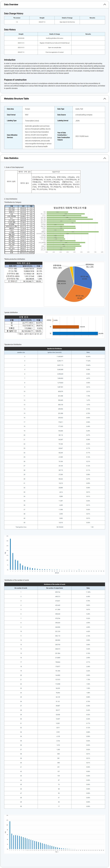
Task: Collapse the Metadata Structure Table chevron
Action: pos(104,99)
